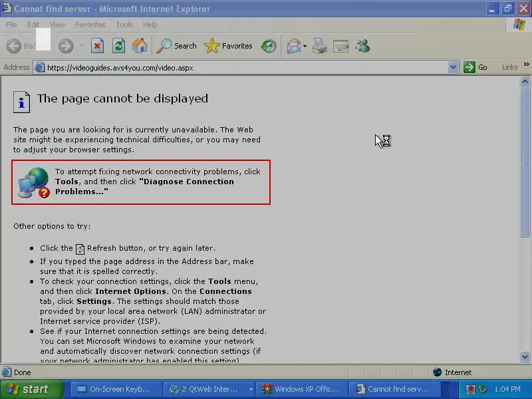Open the File menu
Screen dimensions: 532x399
click(x=11, y=25)
